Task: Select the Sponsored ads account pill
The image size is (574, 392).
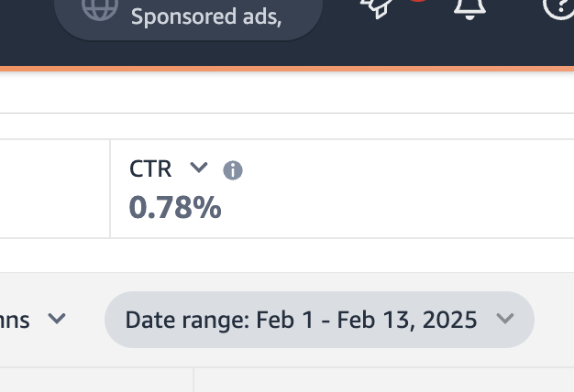Action: click(x=188, y=19)
